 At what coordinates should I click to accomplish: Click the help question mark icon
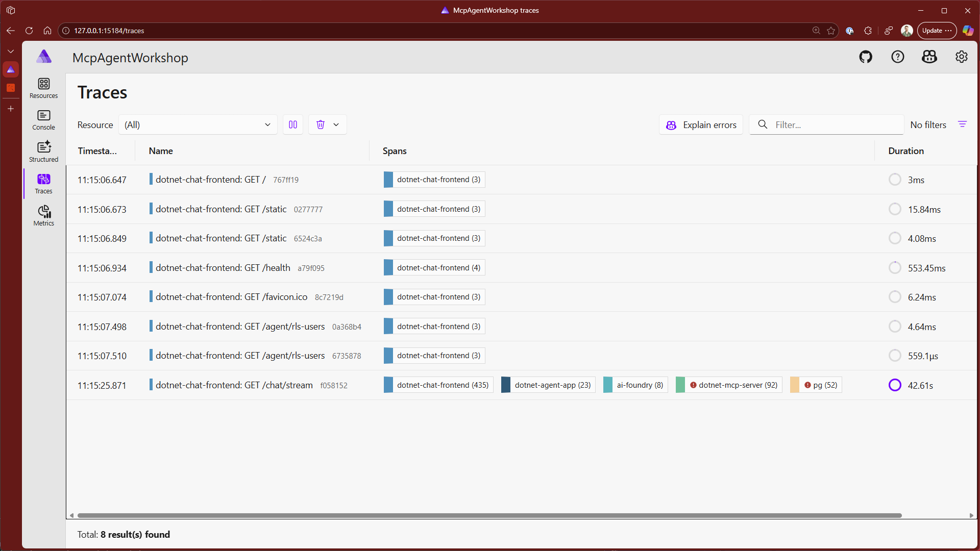(x=897, y=57)
